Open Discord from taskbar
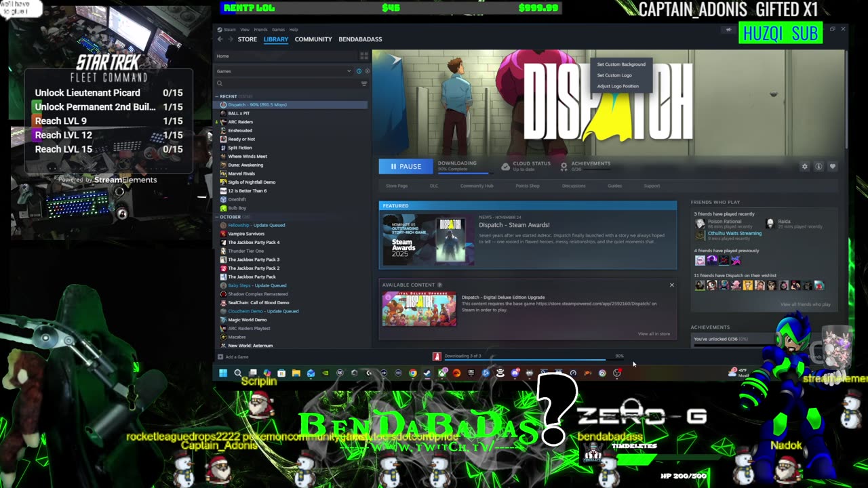Image resolution: width=868 pixels, height=488 pixels. (x=515, y=373)
